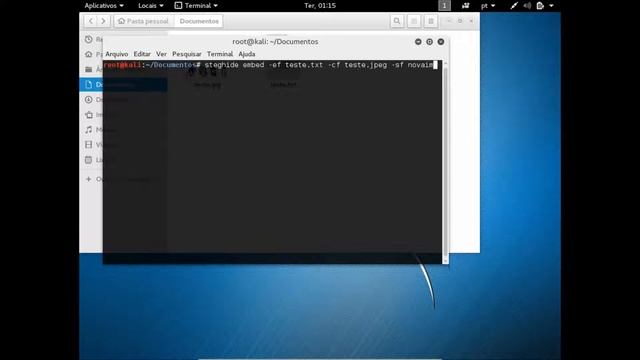Open the pt keyboard layout dropdown

tap(488, 6)
